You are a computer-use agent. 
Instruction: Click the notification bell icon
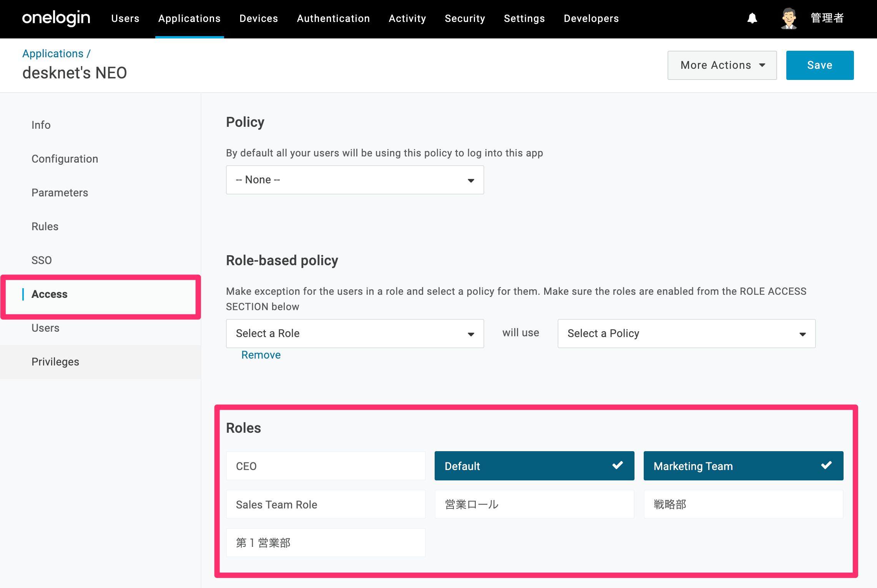[x=752, y=18]
